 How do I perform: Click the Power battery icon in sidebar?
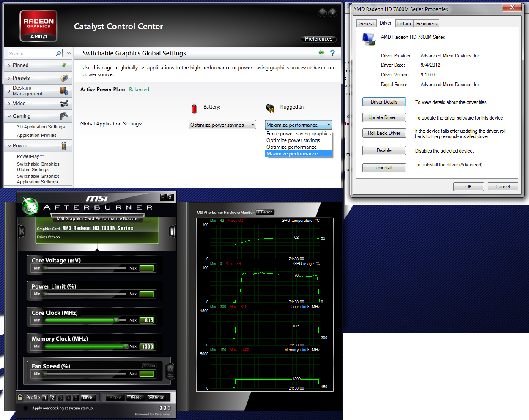click(64, 146)
